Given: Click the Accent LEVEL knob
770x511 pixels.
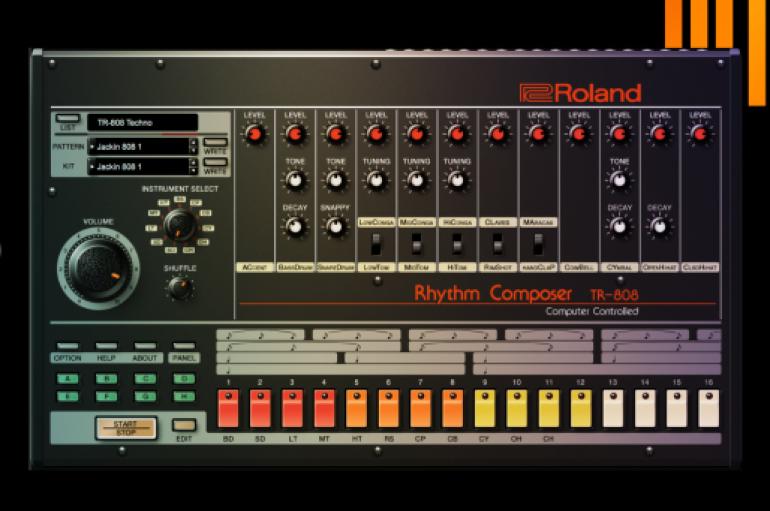Looking at the screenshot, I should click(x=254, y=134).
